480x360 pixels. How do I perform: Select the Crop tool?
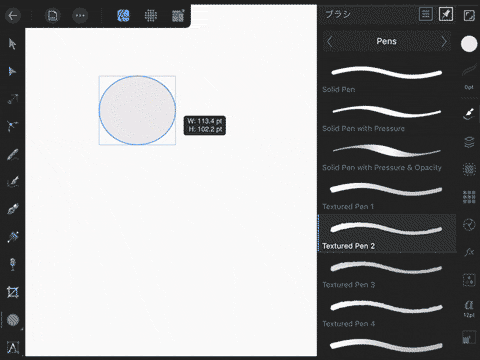[x=13, y=292]
